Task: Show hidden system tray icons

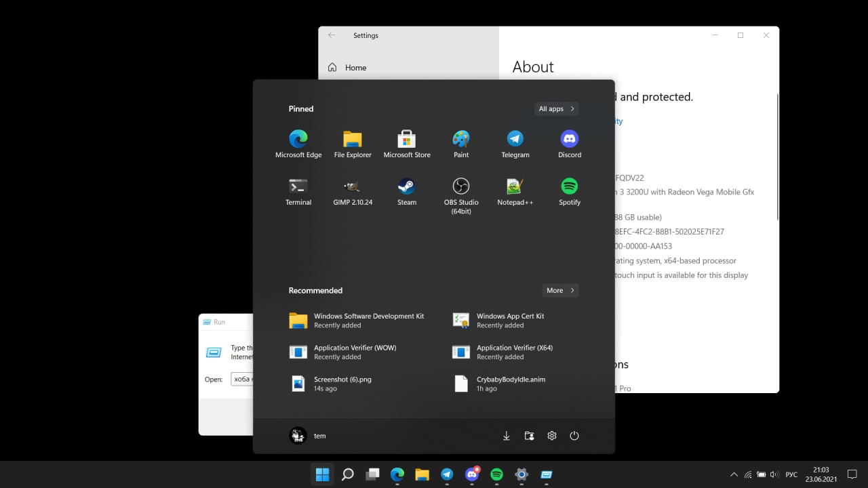Action: 734,475
